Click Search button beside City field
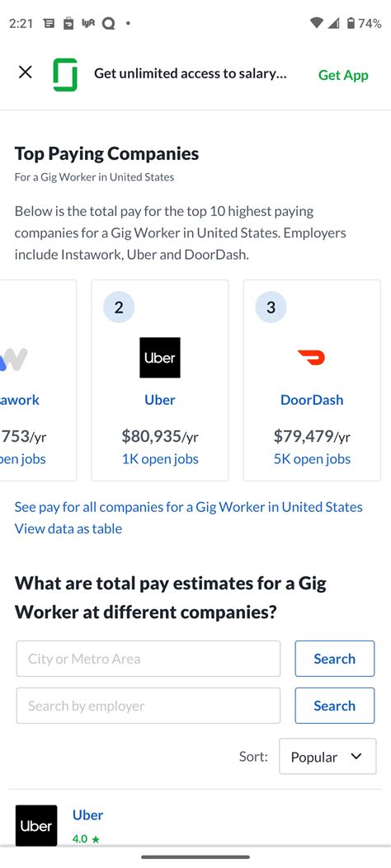Image resolution: width=391 pixels, height=868 pixels. (335, 659)
